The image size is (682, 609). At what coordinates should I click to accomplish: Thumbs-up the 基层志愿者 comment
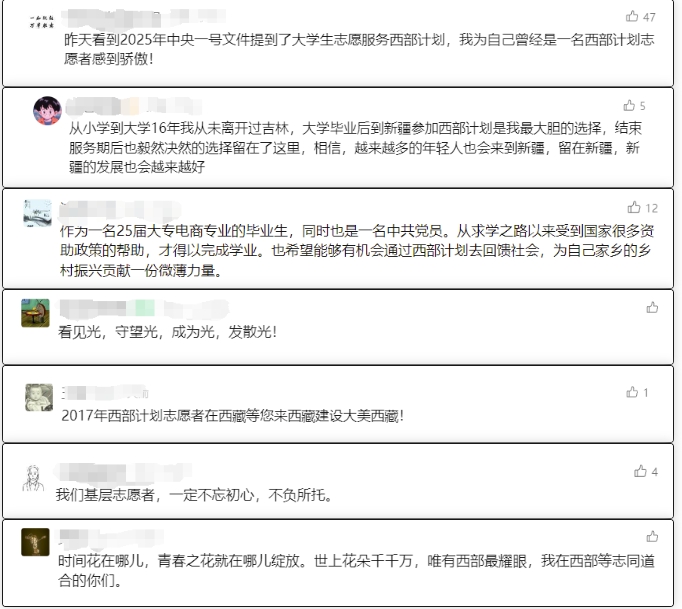pyautogui.click(x=640, y=471)
